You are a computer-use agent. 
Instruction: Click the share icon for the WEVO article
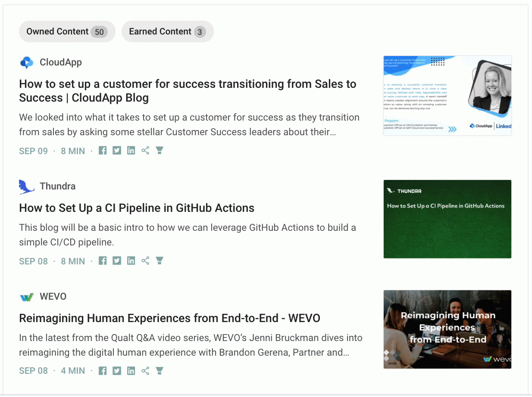tap(145, 371)
